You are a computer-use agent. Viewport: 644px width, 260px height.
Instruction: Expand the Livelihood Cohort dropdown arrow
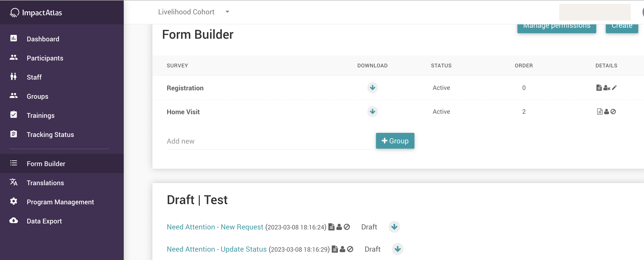pos(227,12)
